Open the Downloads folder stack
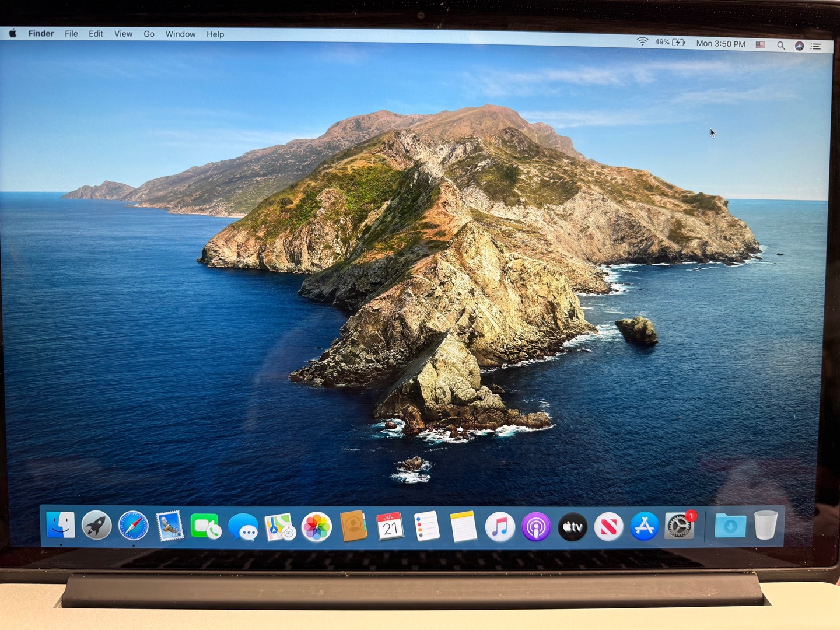The height and width of the screenshot is (630, 840). pos(730,526)
